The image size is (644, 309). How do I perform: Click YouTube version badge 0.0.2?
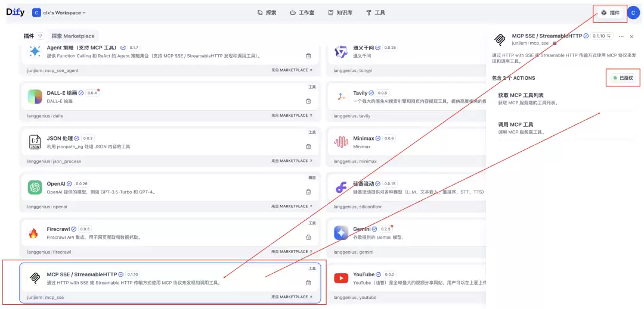tap(390, 274)
